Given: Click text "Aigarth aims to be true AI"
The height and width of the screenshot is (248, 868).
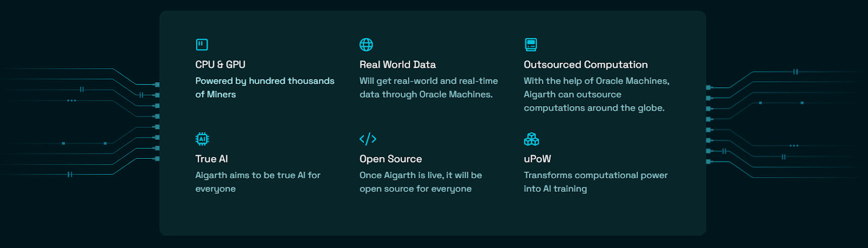Looking at the screenshot, I should click(x=251, y=175).
